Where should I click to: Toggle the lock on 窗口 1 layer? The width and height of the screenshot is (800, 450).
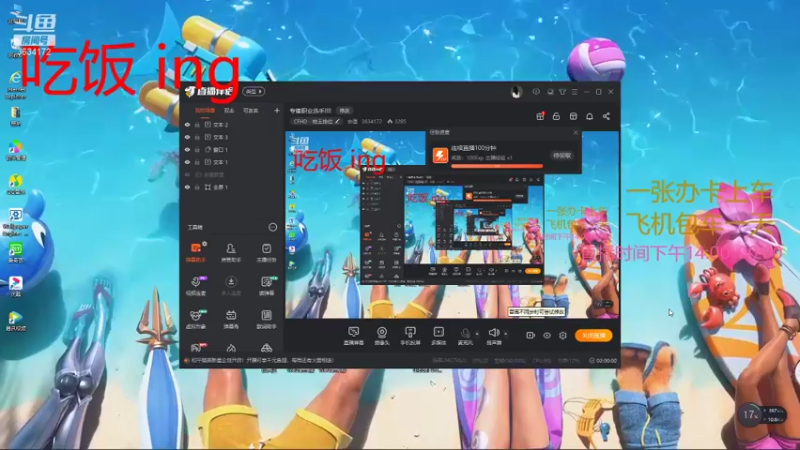pyautogui.click(x=197, y=149)
